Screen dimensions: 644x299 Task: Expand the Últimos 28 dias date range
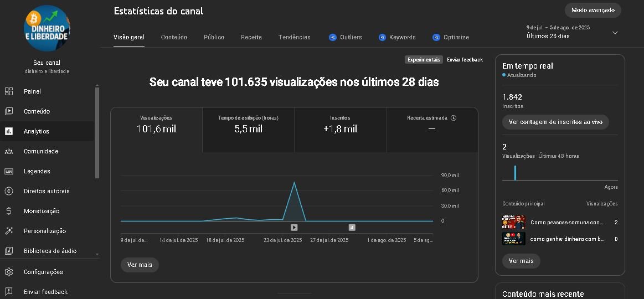(615, 33)
